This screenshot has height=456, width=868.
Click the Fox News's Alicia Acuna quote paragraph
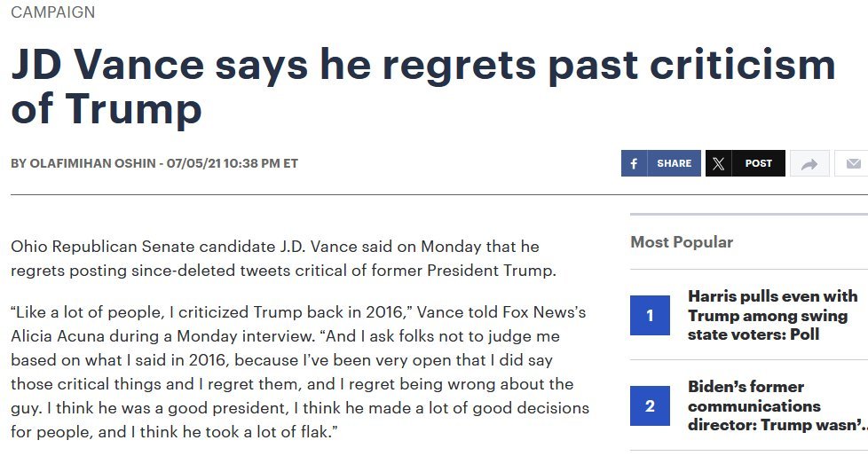(x=299, y=372)
